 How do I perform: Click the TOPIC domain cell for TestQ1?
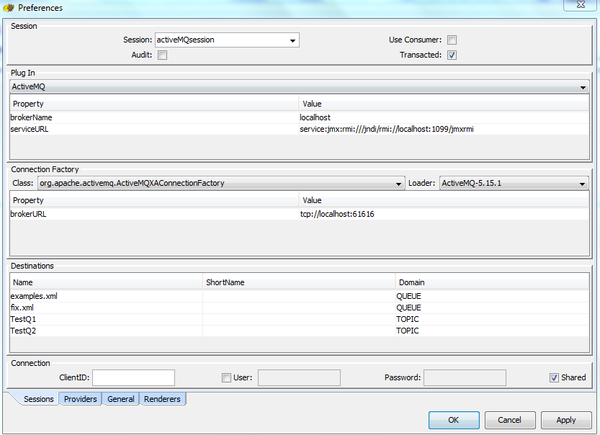492,319
